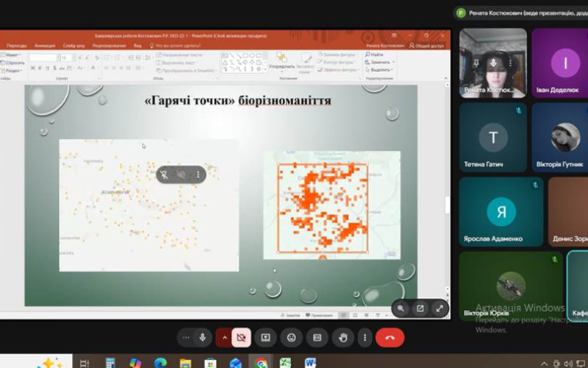The height and width of the screenshot is (368, 588).
Task: Pin the shared presentation using the overlay pin icon
Action: [164, 174]
